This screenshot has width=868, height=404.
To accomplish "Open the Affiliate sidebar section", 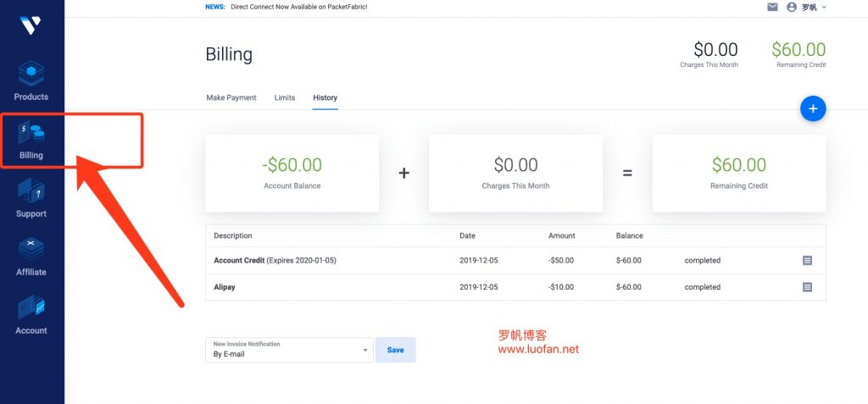I will (31, 257).
